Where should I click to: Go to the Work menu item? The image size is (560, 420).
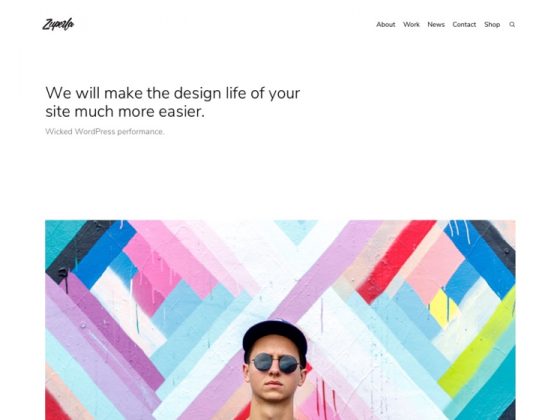pos(411,24)
